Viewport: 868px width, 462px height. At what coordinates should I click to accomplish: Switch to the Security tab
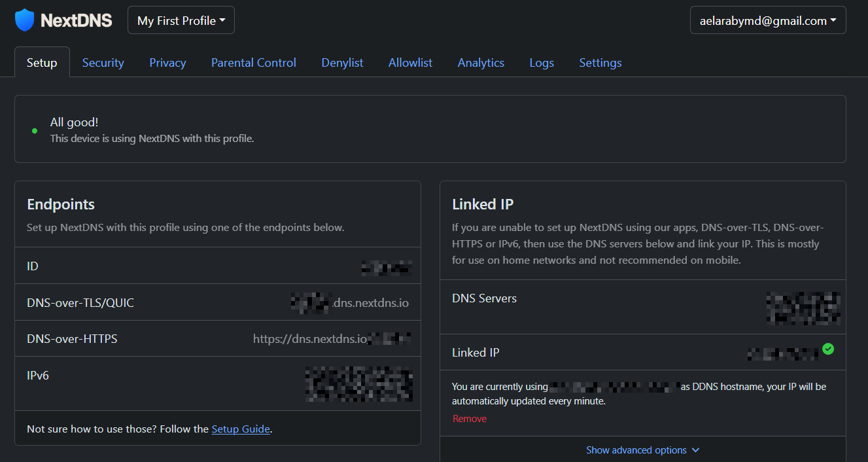pos(103,63)
